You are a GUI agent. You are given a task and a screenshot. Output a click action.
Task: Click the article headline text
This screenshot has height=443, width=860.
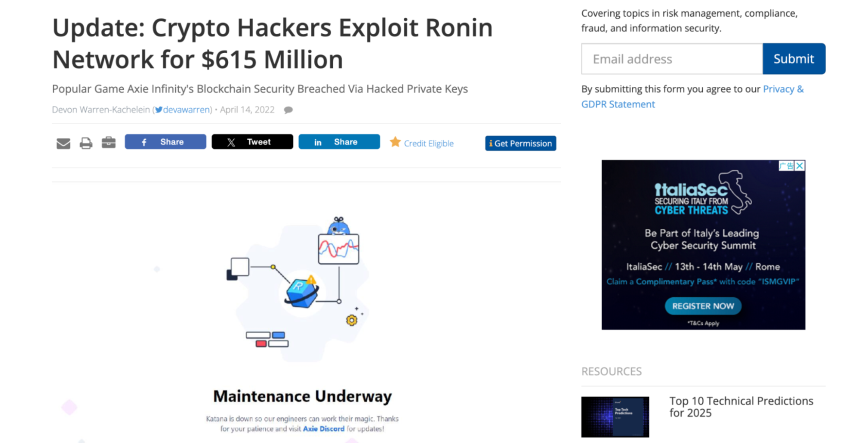pyautogui.click(x=272, y=43)
